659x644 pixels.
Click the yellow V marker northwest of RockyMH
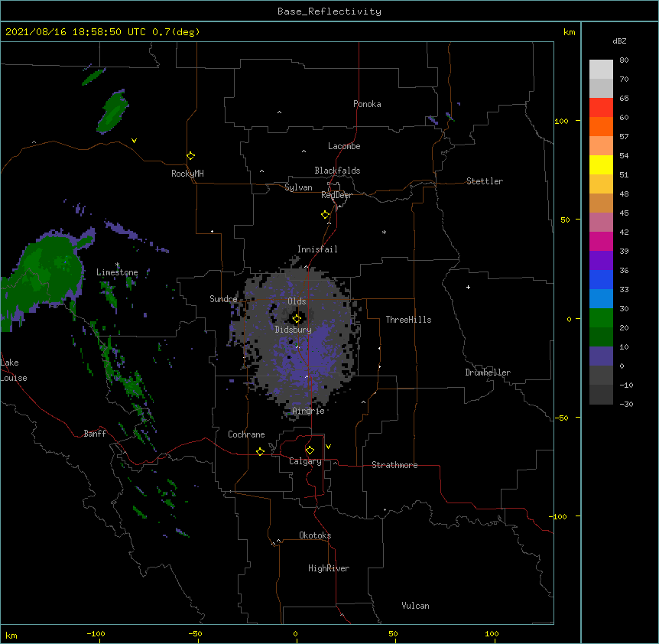[134, 141]
